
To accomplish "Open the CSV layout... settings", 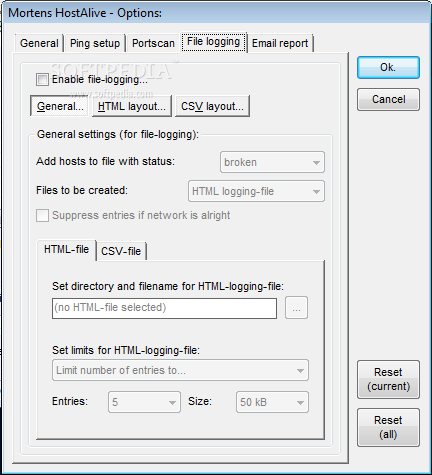I will [x=212, y=106].
